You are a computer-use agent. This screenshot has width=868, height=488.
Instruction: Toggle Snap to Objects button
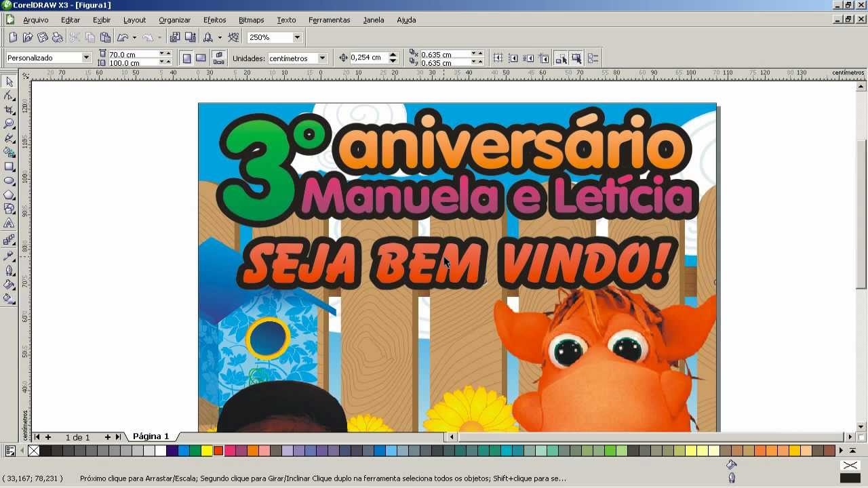coord(528,58)
